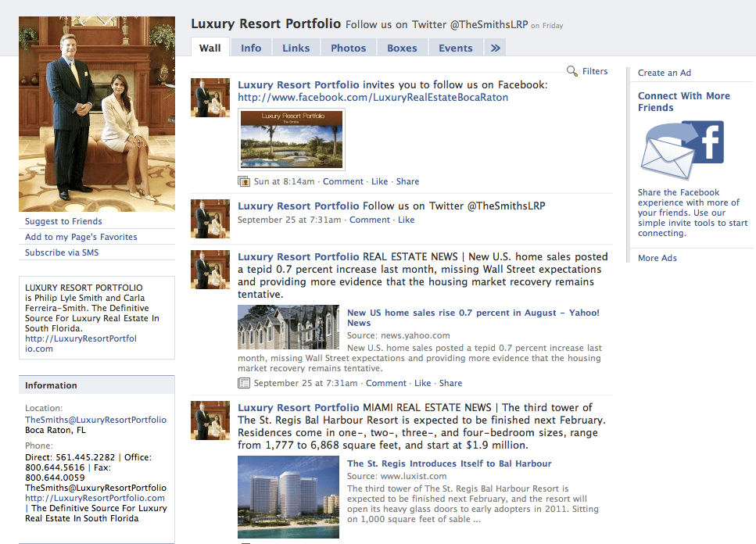Viewport: 756px width, 544px height.
Task: Click the avatar on the REAL ESTATE NEWS post
Action: pyautogui.click(x=210, y=270)
